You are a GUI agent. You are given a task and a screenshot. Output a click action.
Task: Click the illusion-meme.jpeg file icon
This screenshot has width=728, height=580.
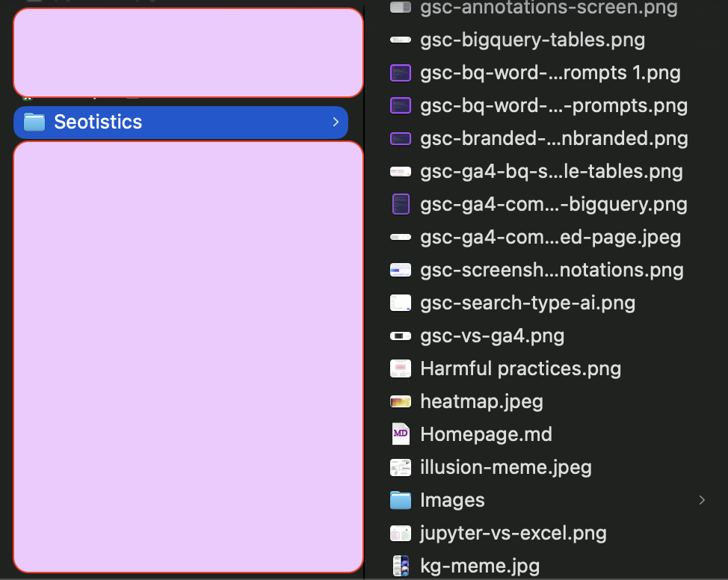point(401,467)
